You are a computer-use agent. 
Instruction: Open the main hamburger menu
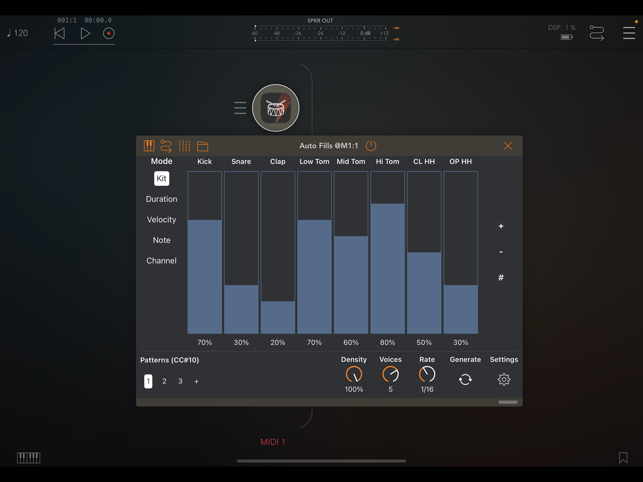click(x=629, y=33)
